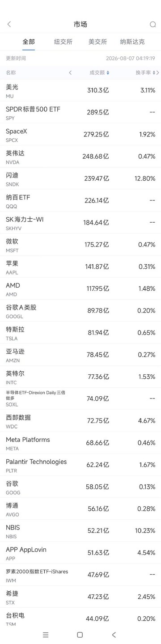Open the search magnifier icon
Image resolution: width=161 pixels, height=644 pixels.
(153, 24)
